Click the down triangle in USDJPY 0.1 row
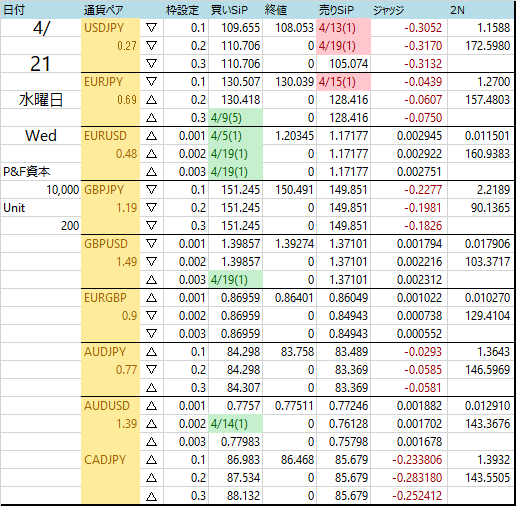This screenshot has height=506, width=516. 152,28
